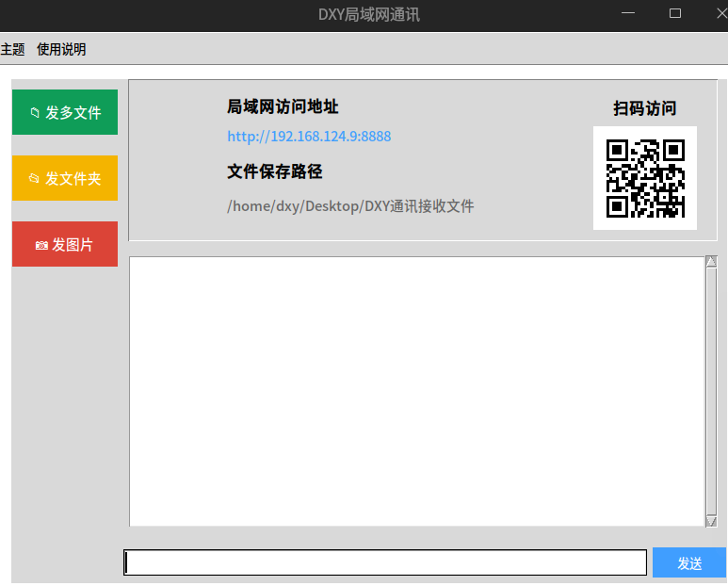Click the DXY局域网通讯 title bar text
Viewport: 728px width, 586px height.
[x=369, y=15]
